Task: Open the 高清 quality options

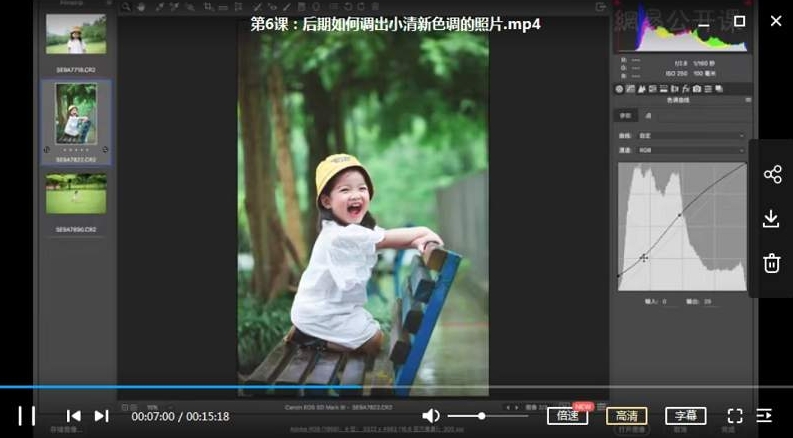Action: pos(627,416)
